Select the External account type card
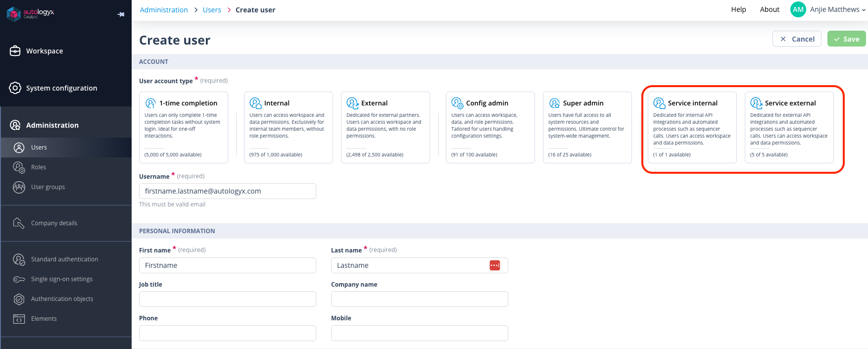The image size is (868, 349). 386,127
